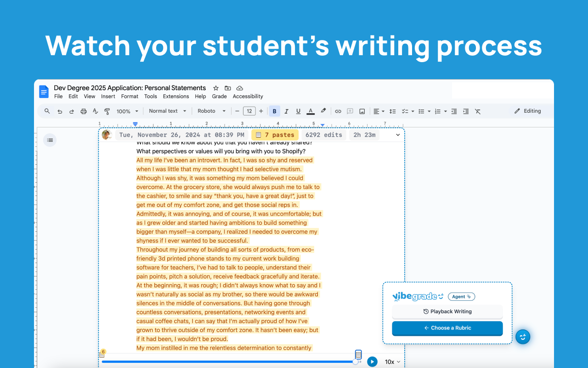588x368 pixels.
Task: Star the document
Action: [x=216, y=88]
